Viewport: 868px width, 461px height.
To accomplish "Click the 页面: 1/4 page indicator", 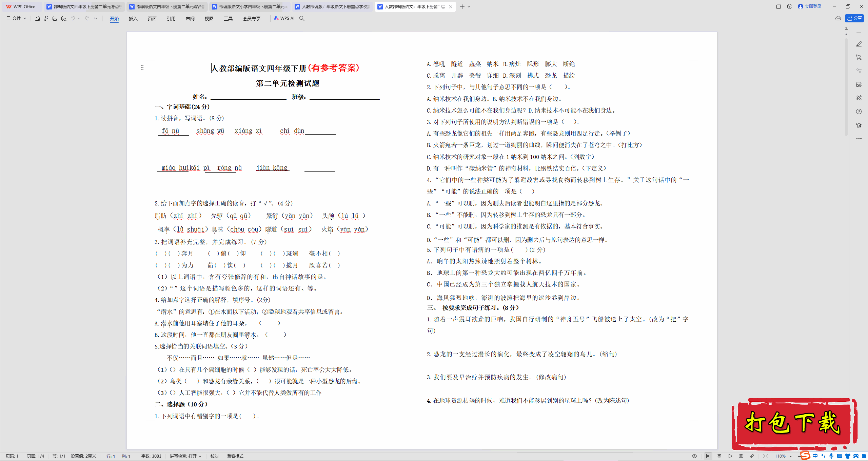I will click(x=36, y=456).
